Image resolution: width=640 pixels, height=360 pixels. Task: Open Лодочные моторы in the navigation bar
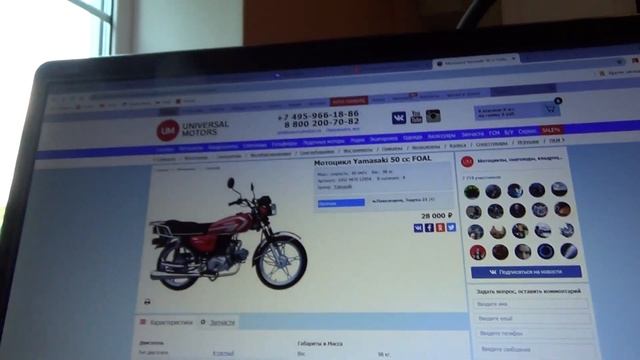(x=324, y=142)
